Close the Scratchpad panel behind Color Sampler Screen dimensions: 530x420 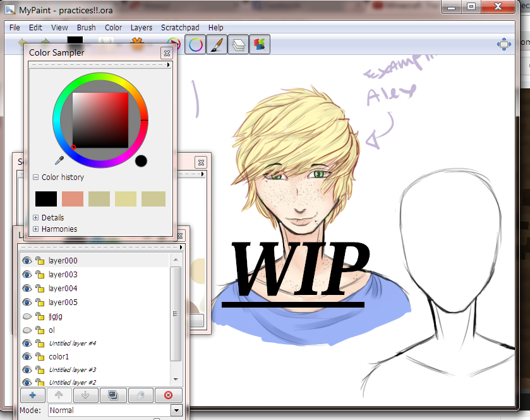201,162
